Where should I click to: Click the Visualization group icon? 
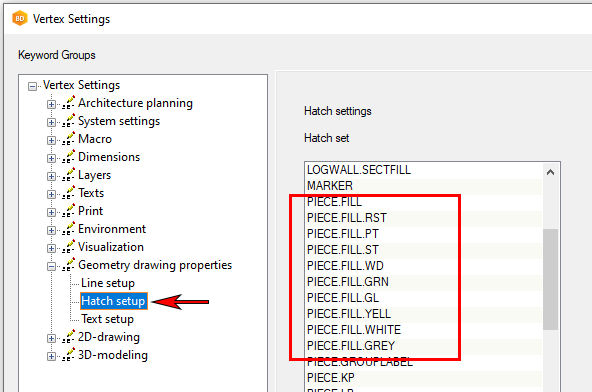point(68,247)
